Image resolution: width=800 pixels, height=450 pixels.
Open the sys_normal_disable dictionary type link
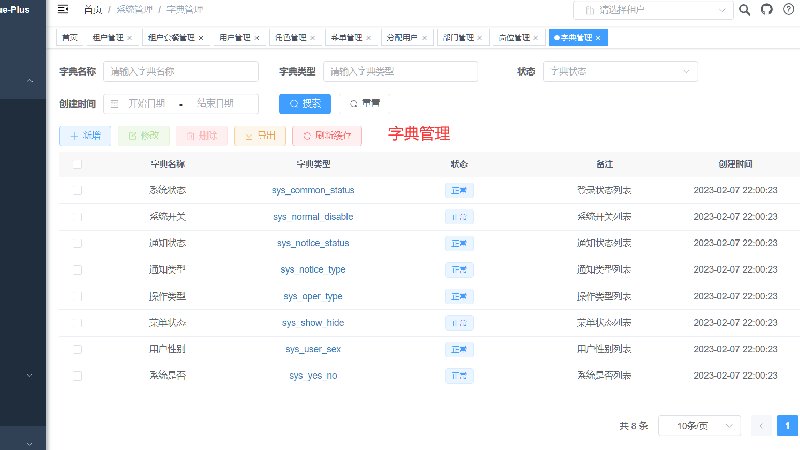(313, 217)
